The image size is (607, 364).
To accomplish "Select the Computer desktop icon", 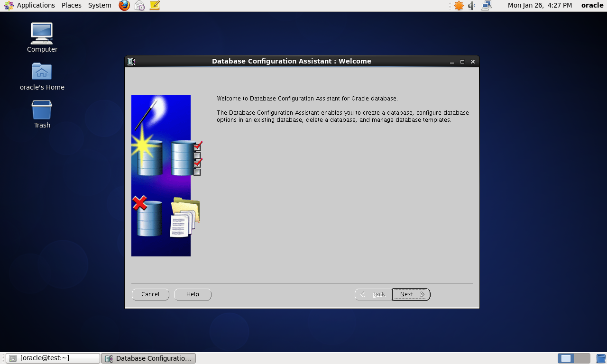I will pyautogui.click(x=42, y=38).
